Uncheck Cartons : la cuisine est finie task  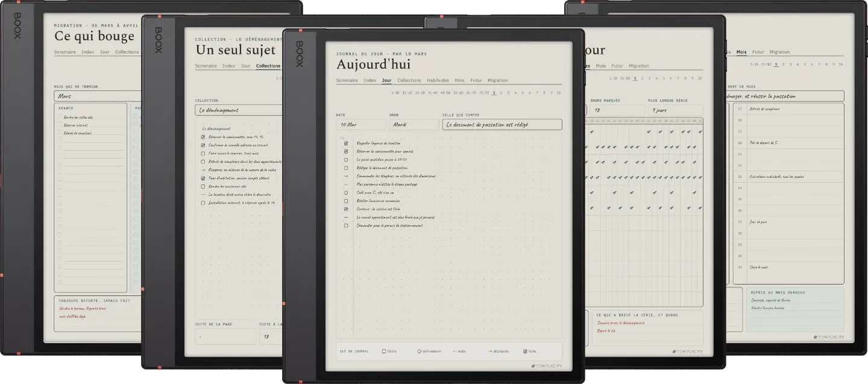click(x=346, y=209)
